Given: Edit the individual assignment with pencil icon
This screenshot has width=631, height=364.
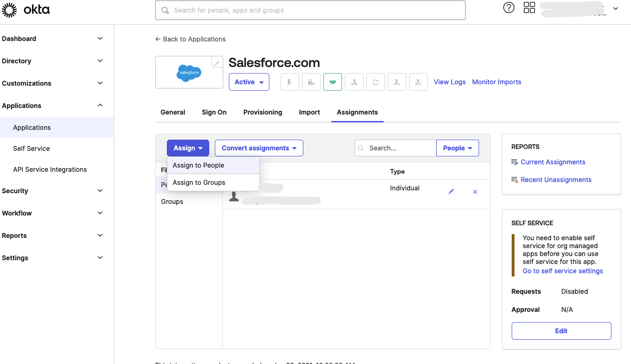Looking at the screenshot, I should click(451, 192).
